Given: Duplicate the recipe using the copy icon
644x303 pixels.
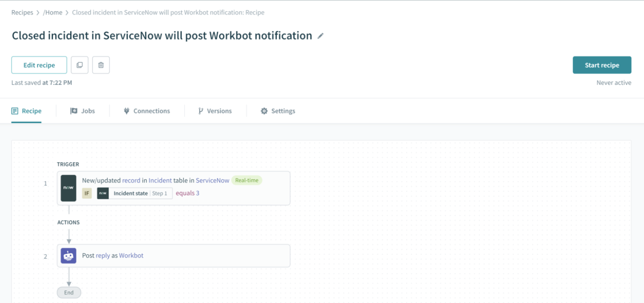Looking at the screenshot, I should pyautogui.click(x=79, y=65).
